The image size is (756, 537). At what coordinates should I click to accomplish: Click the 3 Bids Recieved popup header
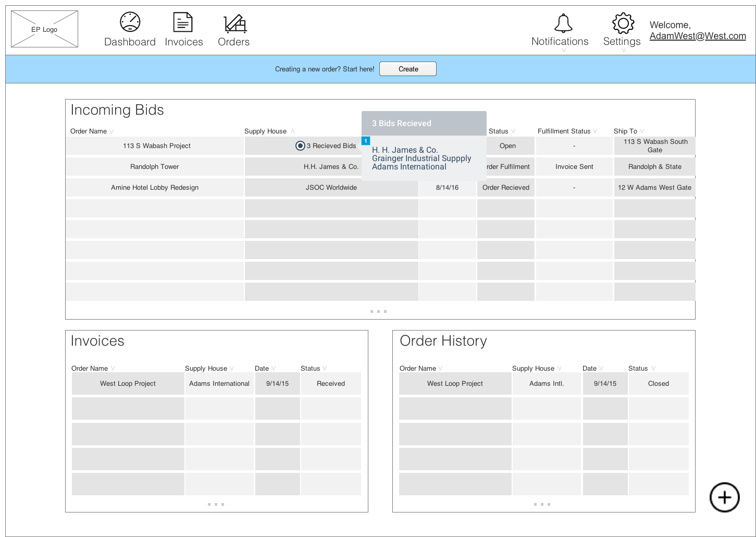point(424,124)
